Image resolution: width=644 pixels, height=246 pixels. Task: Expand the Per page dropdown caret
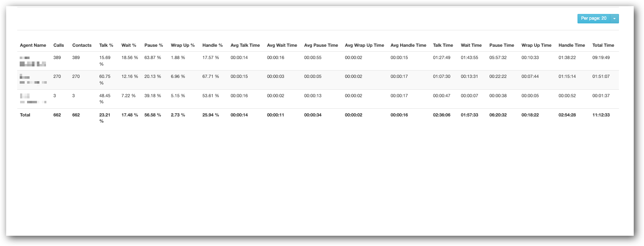[x=614, y=18]
